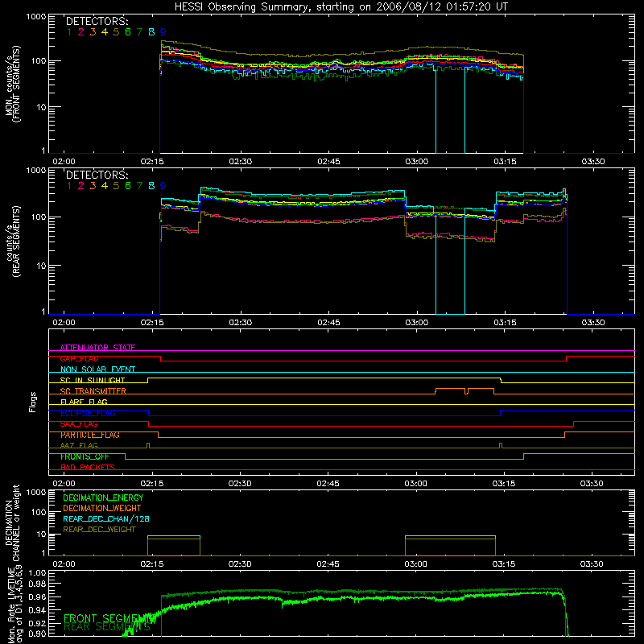Click 02:15 tick under front segments plot
This screenshot has height=644, width=644.
(152, 162)
